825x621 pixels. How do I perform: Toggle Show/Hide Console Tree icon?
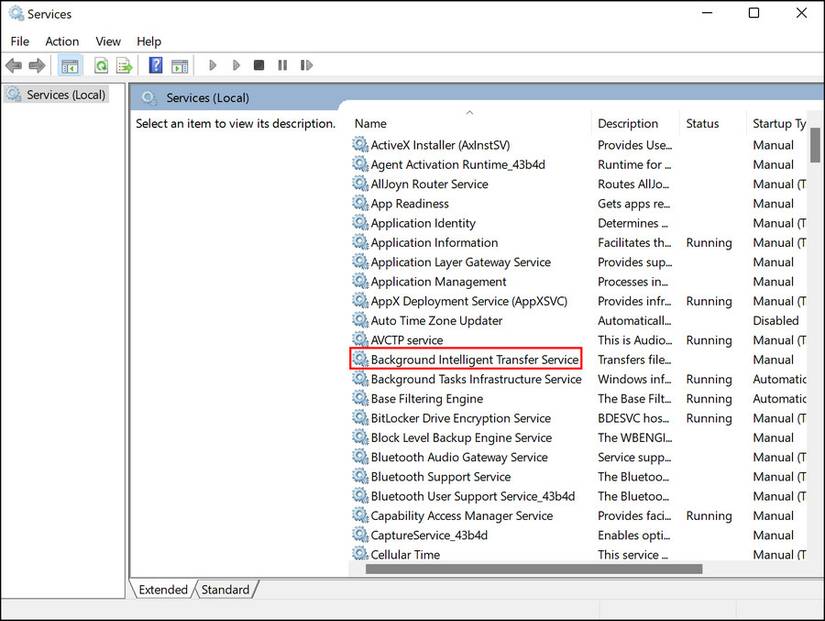click(69, 66)
